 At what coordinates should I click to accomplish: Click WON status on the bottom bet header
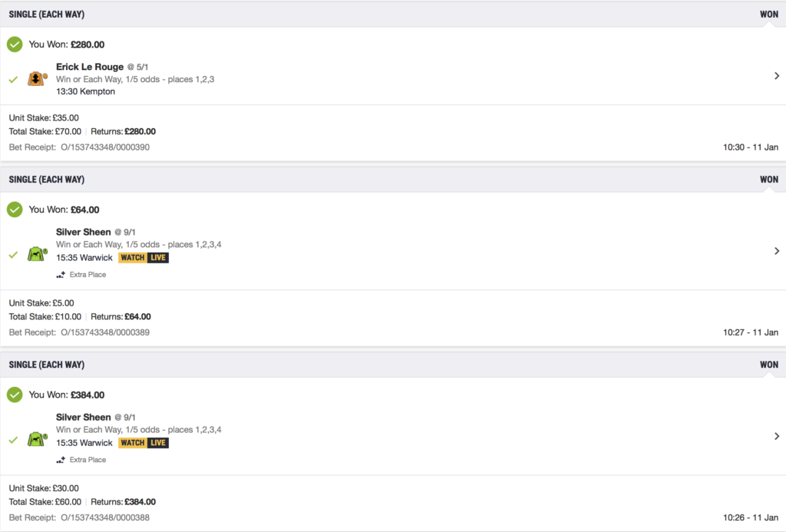(x=769, y=365)
